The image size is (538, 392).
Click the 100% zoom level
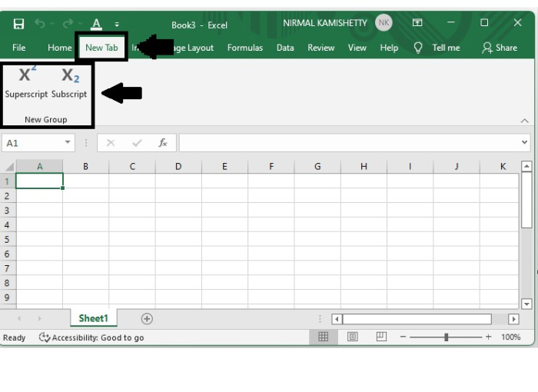pos(510,337)
